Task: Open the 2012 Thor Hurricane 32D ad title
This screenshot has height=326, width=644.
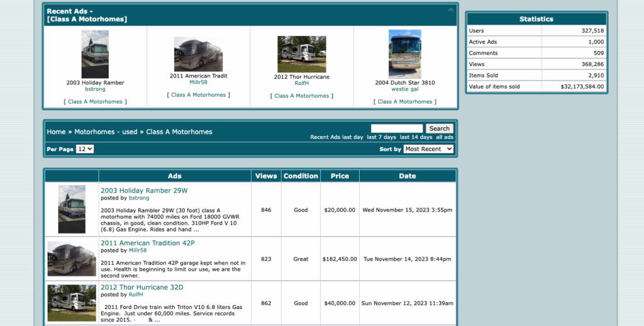Action: [142, 288]
